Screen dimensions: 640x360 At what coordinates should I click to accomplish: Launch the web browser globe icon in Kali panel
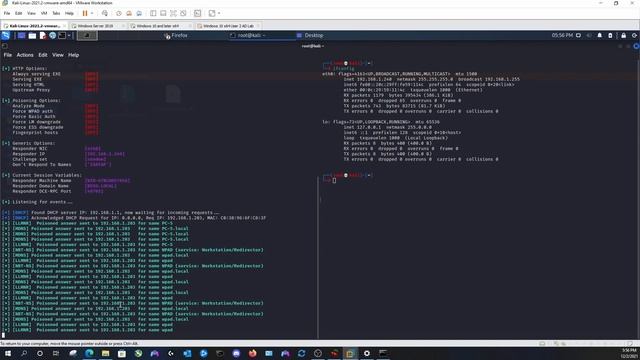click(x=53, y=36)
